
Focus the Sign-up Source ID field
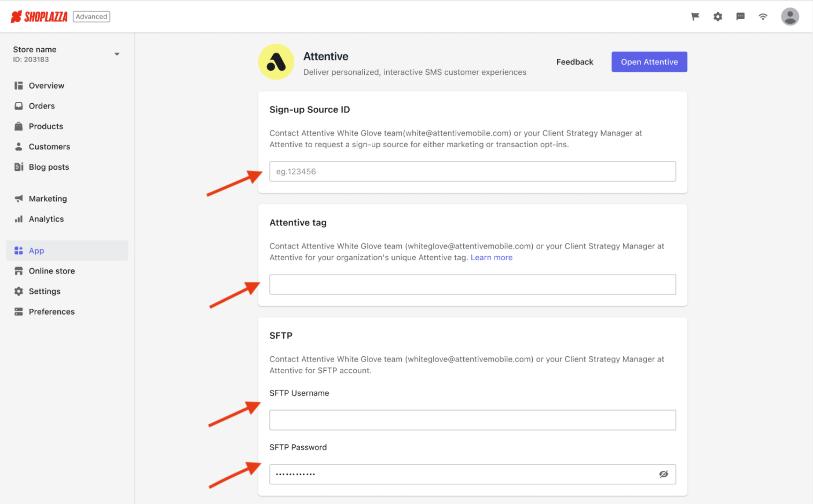472,171
